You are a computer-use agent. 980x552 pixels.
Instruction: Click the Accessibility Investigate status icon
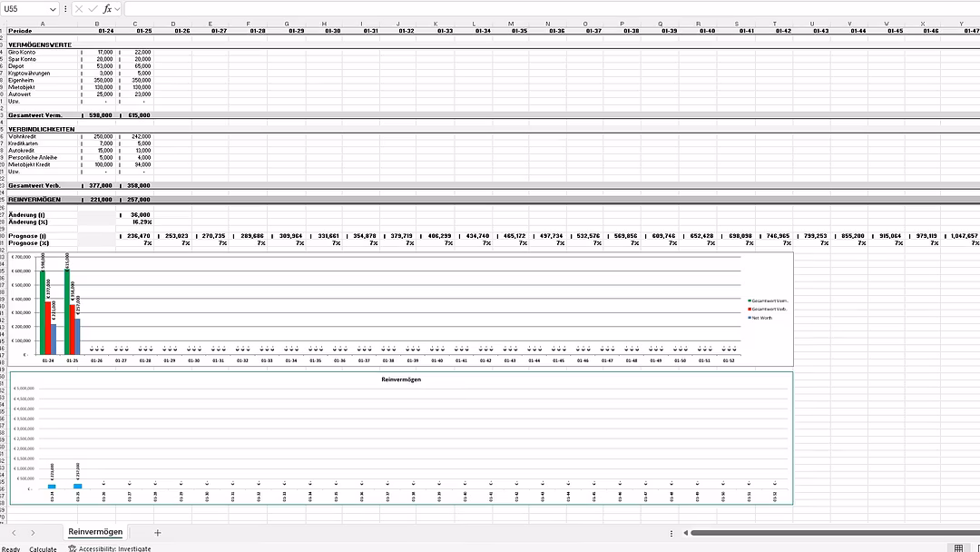point(73,548)
